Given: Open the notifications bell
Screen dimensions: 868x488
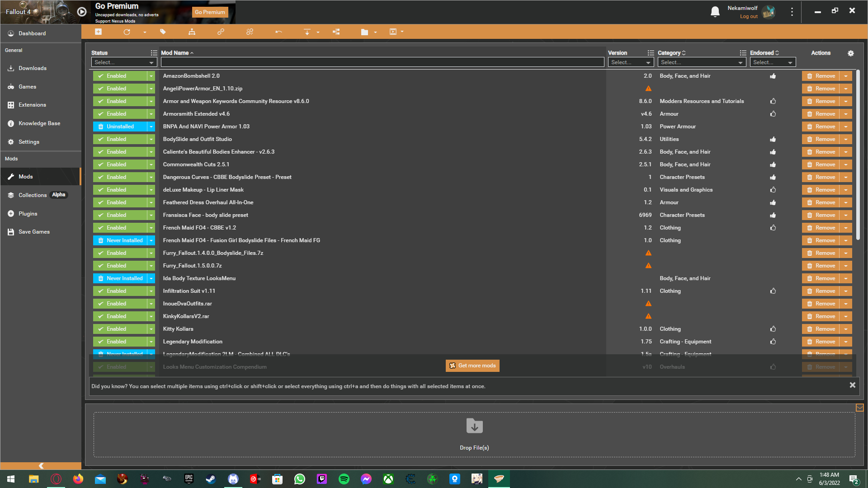Looking at the screenshot, I should pos(715,12).
